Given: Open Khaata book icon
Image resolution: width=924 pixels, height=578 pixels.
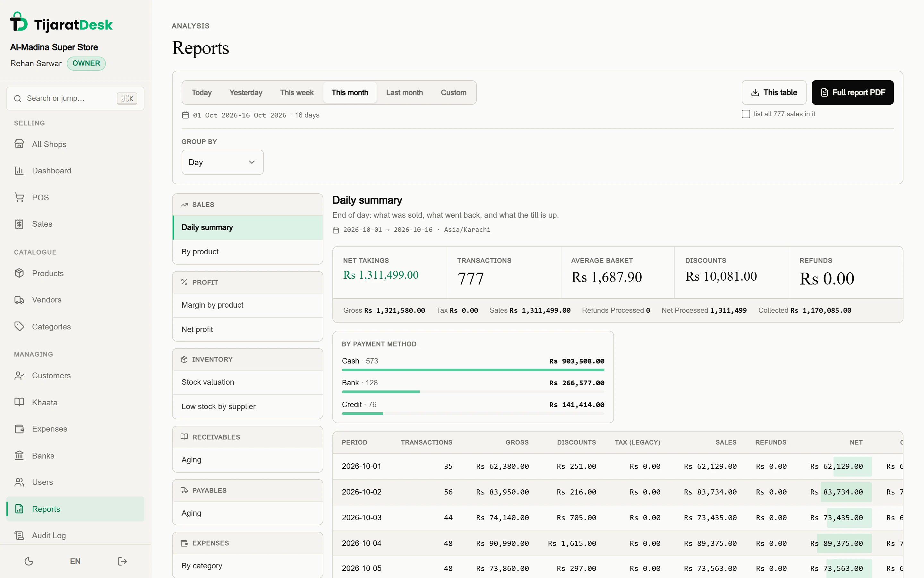Looking at the screenshot, I should 19,402.
